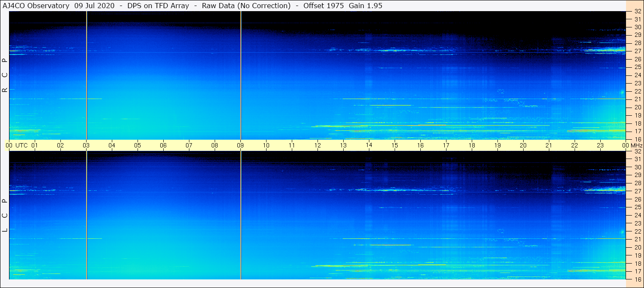Screen dimensions: 644x288
Task: Click hour '14' on the time axis
Action: (369, 145)
